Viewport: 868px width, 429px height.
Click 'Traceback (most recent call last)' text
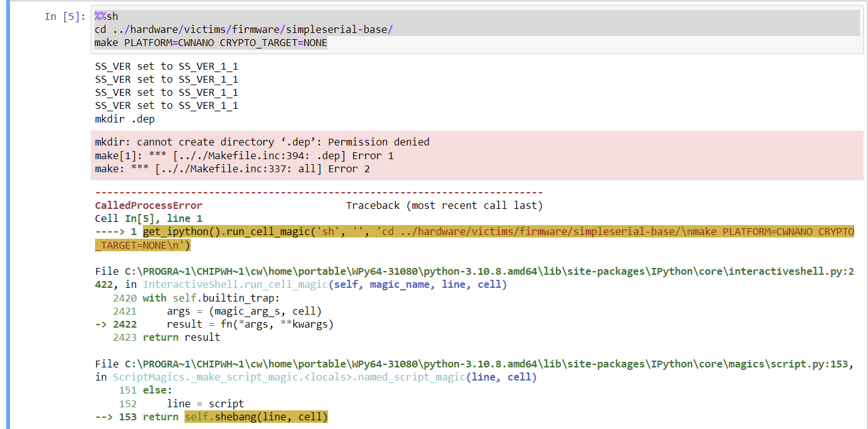pos(444,205)
